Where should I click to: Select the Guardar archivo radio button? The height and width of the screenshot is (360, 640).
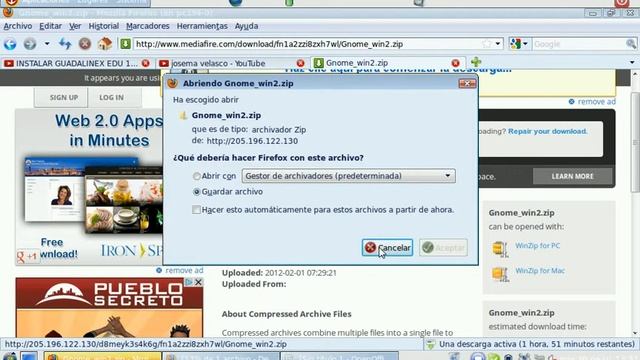click(197, 191)
